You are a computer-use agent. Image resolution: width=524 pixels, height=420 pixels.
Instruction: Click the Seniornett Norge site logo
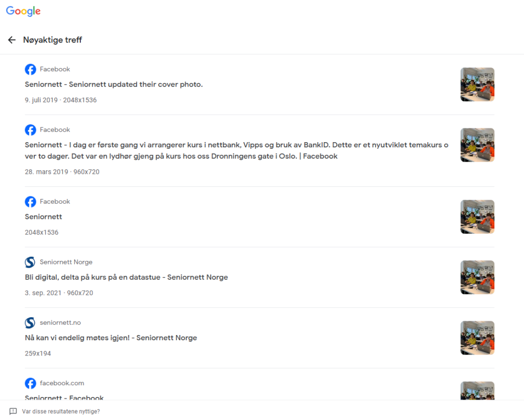30,262
